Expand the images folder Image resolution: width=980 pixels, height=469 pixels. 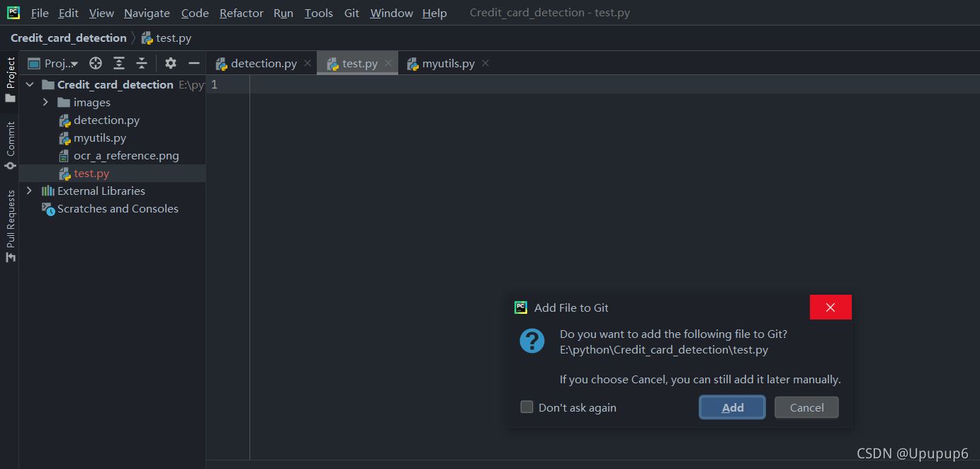[x=45, y=102]
